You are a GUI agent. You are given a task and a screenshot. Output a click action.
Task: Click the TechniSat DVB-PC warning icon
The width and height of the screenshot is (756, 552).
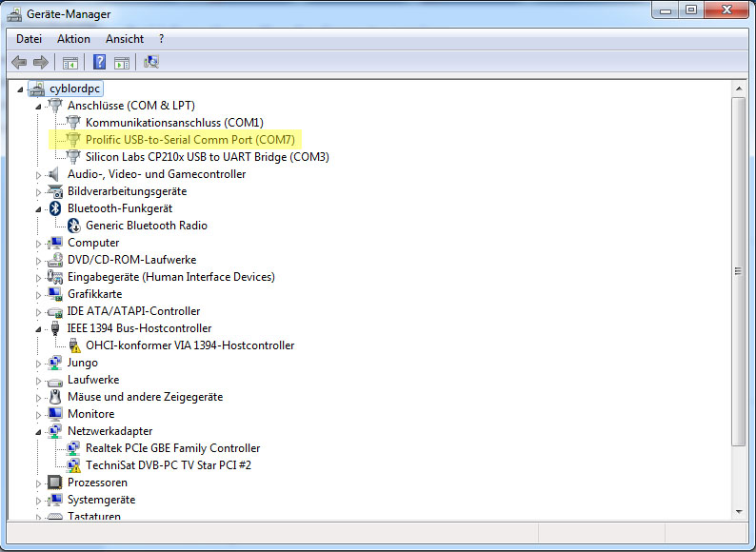tap(73, 465)
